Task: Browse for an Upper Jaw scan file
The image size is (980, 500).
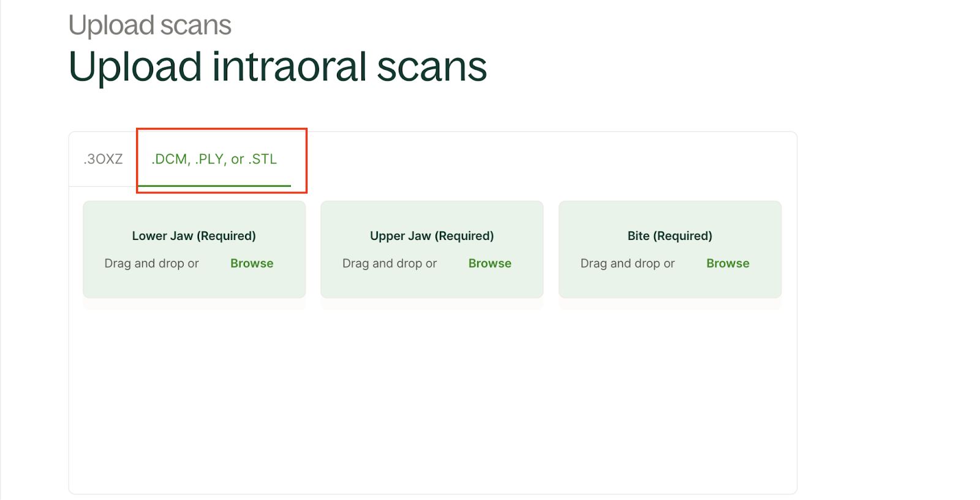Action: [x=489, y=263]
